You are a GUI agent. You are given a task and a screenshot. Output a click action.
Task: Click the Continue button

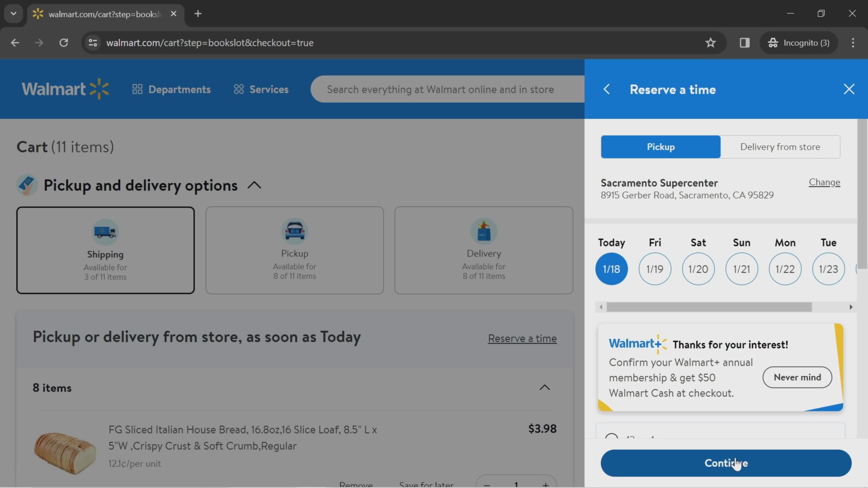(726, 463)
